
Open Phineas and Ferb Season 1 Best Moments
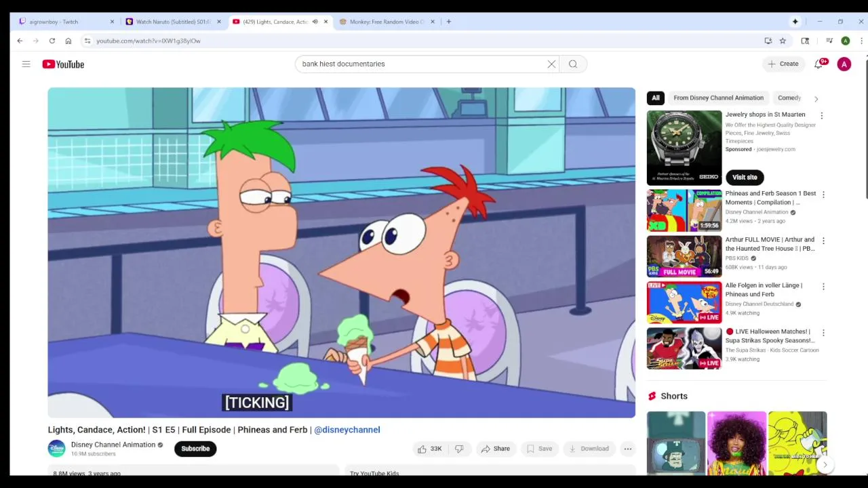pyautogui.click(x=770, y=198)
